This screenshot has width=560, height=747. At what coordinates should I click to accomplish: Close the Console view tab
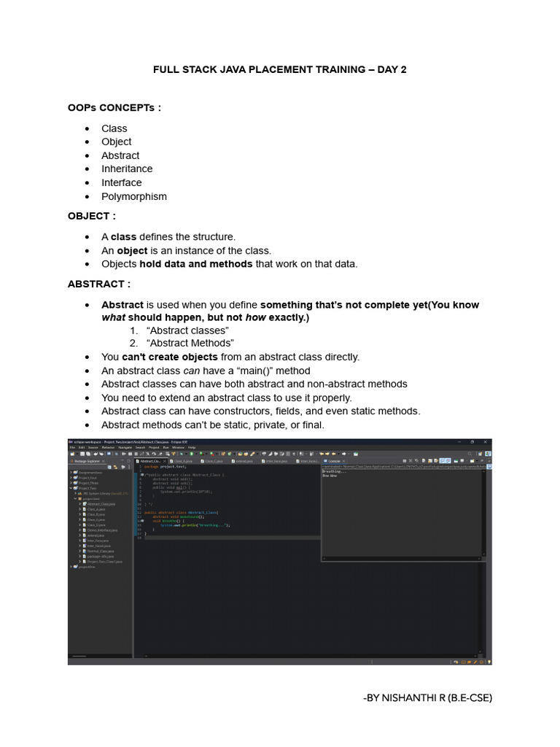tap(343, 461)
